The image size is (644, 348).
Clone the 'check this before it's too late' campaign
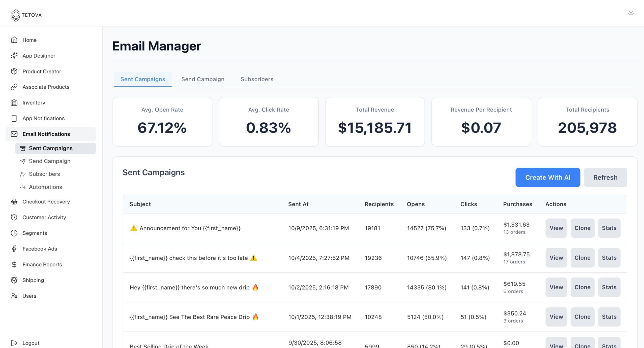coord(582,258)
